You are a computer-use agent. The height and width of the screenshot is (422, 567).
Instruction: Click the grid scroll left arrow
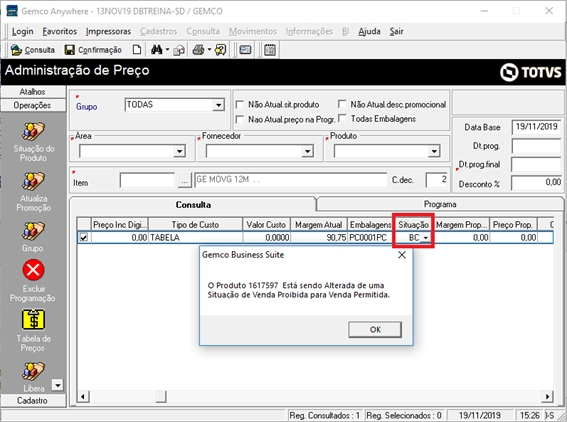click(x=83, y=397)
